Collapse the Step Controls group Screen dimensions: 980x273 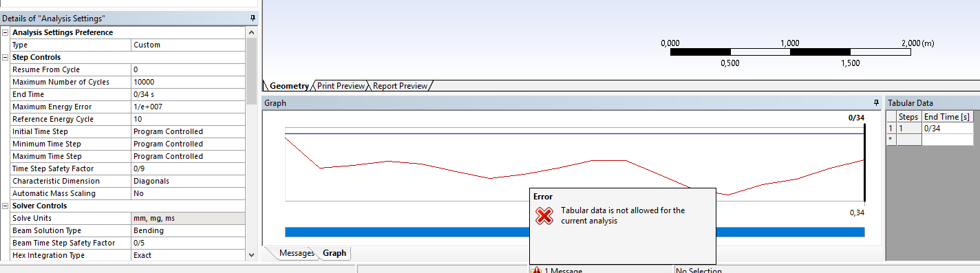(6, 57)
